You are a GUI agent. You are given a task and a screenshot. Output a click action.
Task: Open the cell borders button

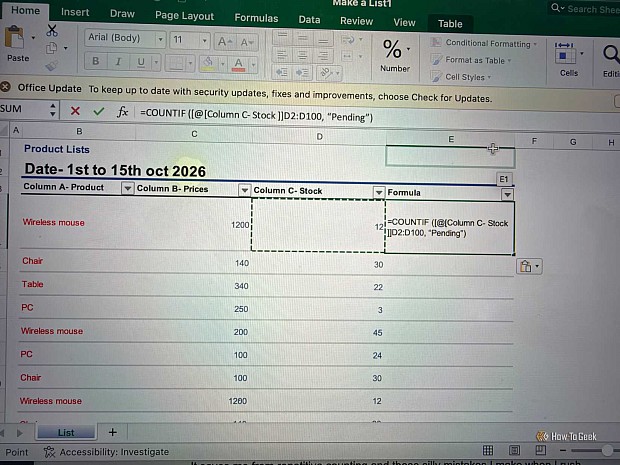[x=176, y=63]
